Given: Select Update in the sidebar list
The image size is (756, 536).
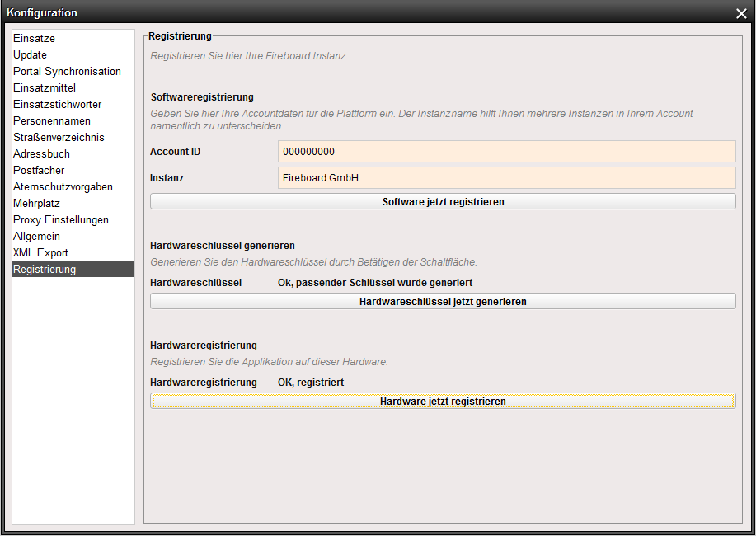Looking at the screenshot, I should pos(31,55).
